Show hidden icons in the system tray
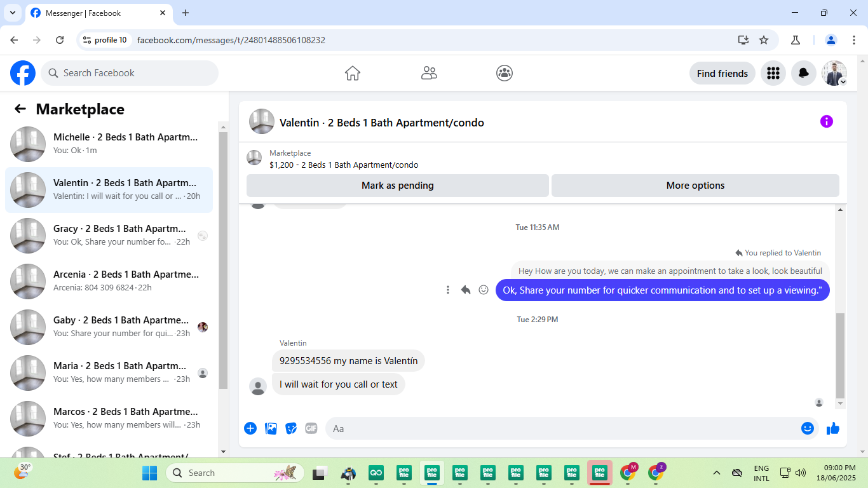The width and height of the screenshot is (868, 488). tap(717, 473)
